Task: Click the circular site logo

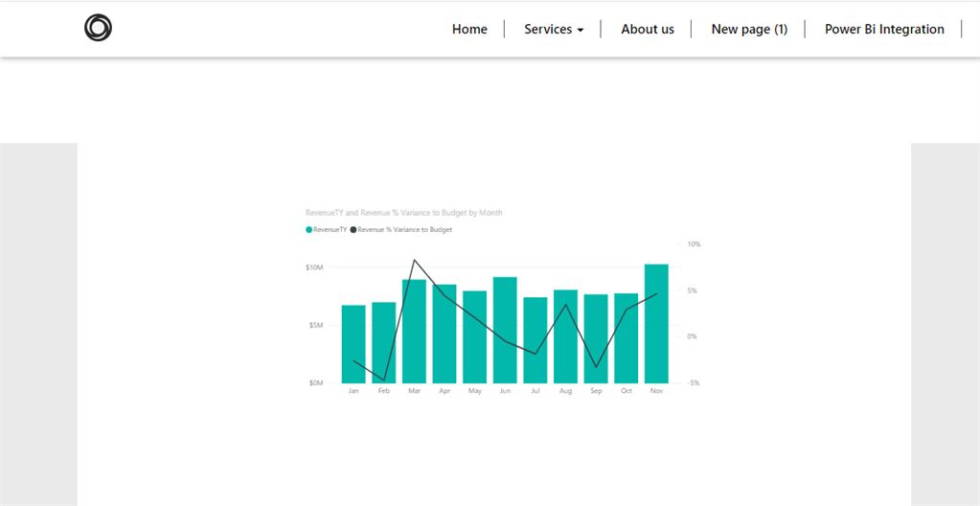Action: tap(98, 28)
